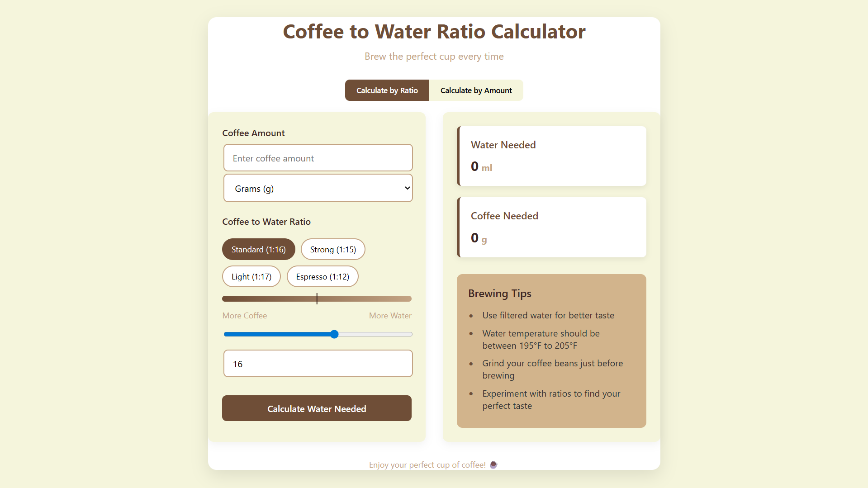The height and width of the screenshot is (488, 868).
Task: Focus the Enter coffee amount field
Action: point(318,158)
